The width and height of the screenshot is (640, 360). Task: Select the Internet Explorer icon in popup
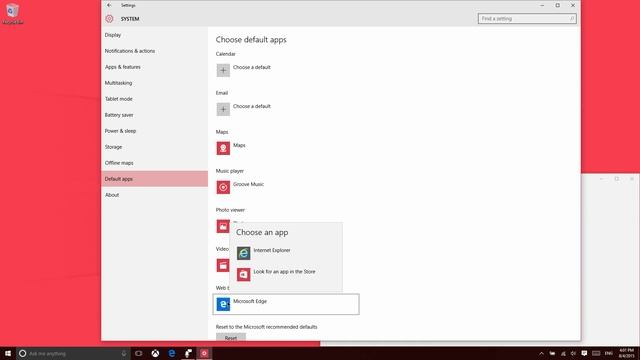coord(244,253)
